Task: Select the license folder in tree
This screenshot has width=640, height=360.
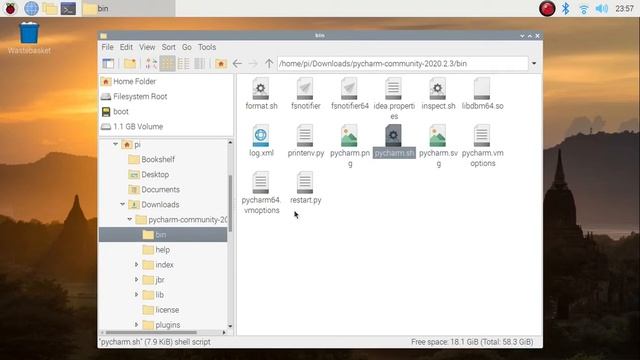Action: click(x=161, y=310)
